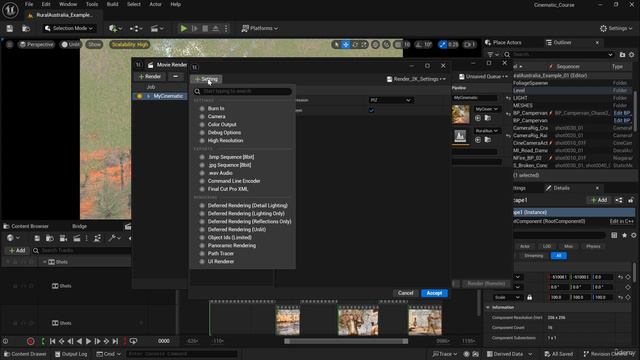Jump to sequence start in Sequencer transport
Image resolution: width=640 pixels, height=360 pixels.
point(53,341)
